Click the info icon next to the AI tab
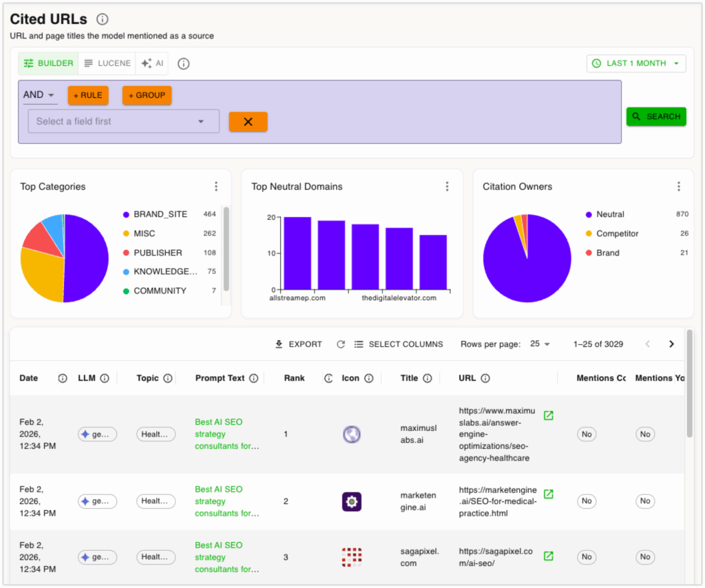The width and height of the screenshot is (705, 588). (x=183, y=63)
